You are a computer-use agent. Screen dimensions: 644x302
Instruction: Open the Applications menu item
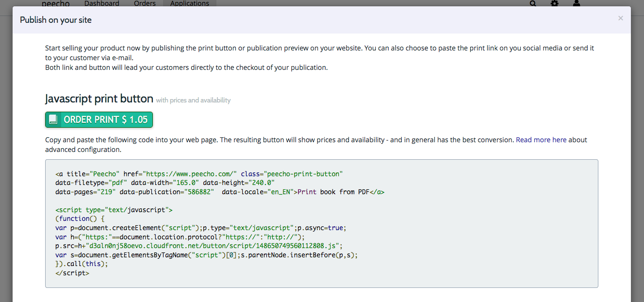click(190, 3)
